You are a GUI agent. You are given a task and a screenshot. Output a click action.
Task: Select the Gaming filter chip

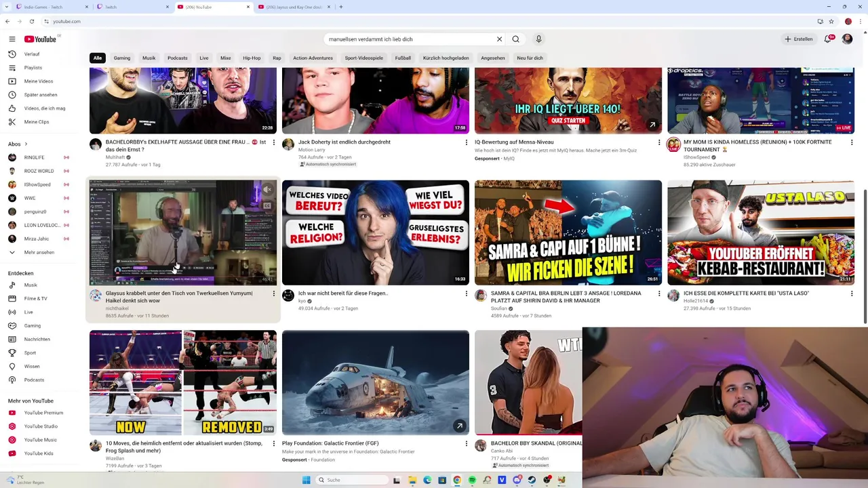(122, 58)
